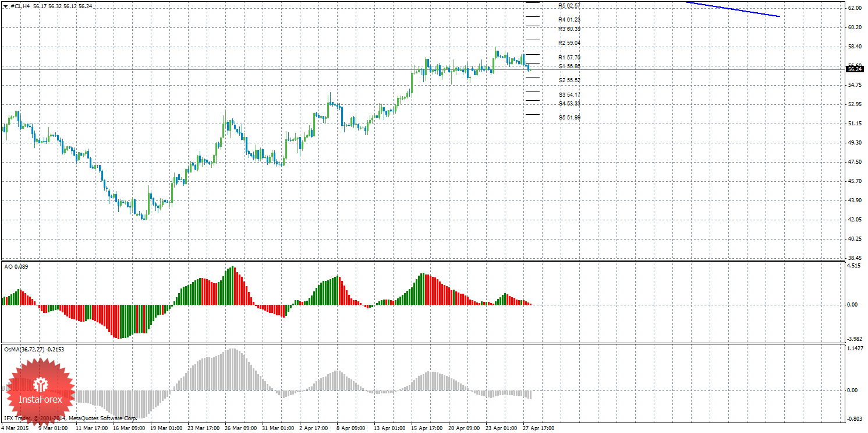Viewport: 868px width, 433px height.
Task: Select 4.515 on the AO scale
Action: (x=855, y=266)
